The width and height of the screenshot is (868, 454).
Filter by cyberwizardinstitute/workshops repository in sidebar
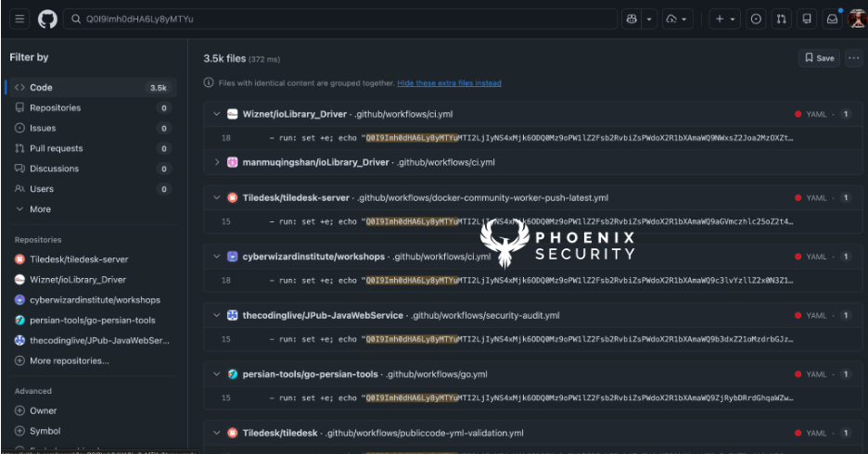95,299
